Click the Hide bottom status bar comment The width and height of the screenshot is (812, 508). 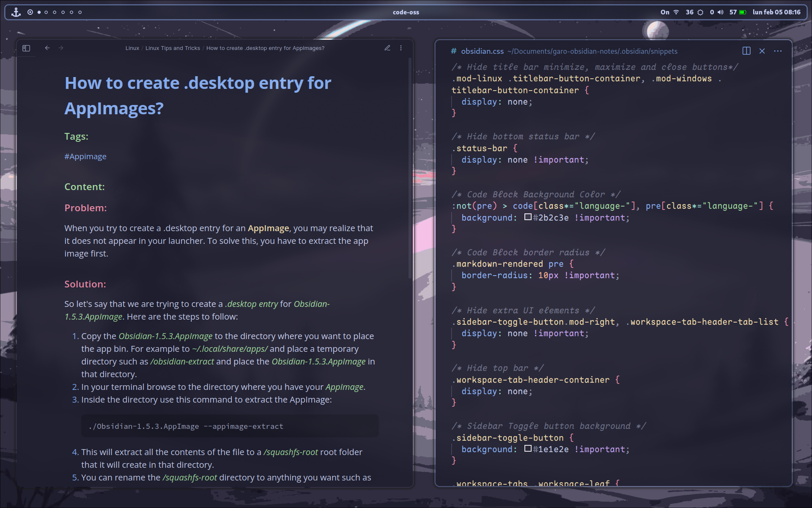[x=523, y=136]
